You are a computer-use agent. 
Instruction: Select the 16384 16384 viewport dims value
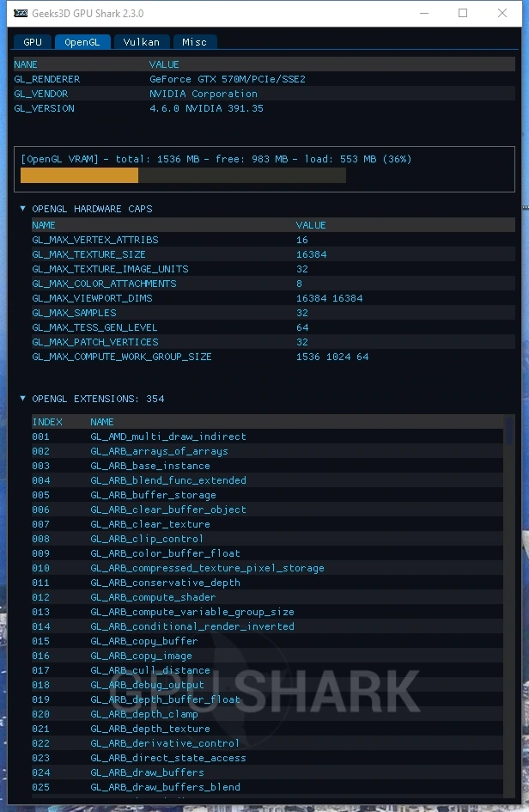329,298
